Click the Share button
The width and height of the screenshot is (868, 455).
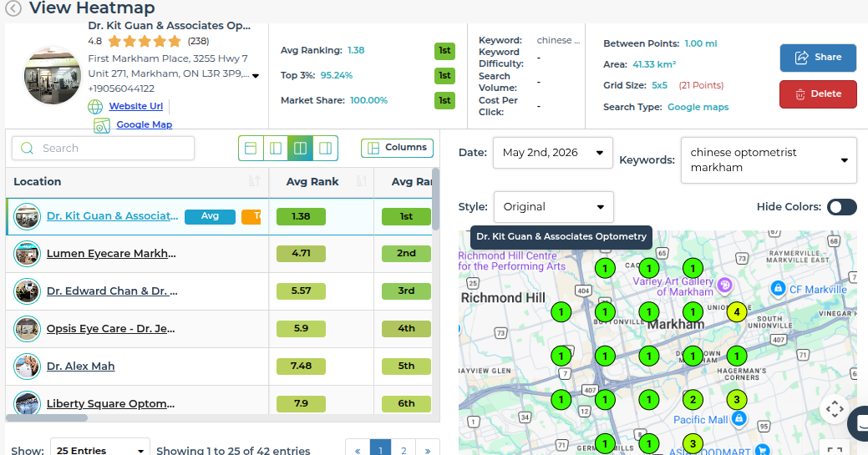tap(818, 58)
